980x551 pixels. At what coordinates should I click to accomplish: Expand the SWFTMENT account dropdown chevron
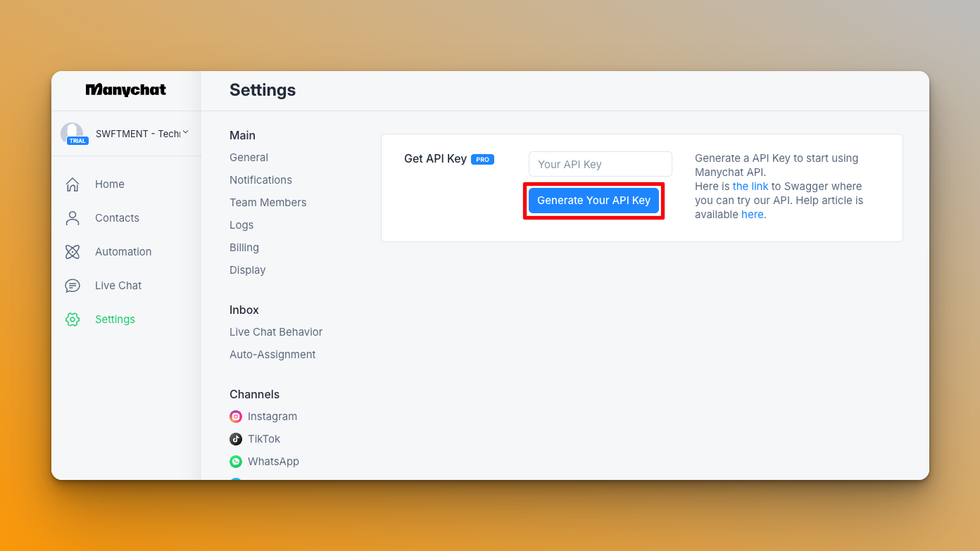click(186, 132)
